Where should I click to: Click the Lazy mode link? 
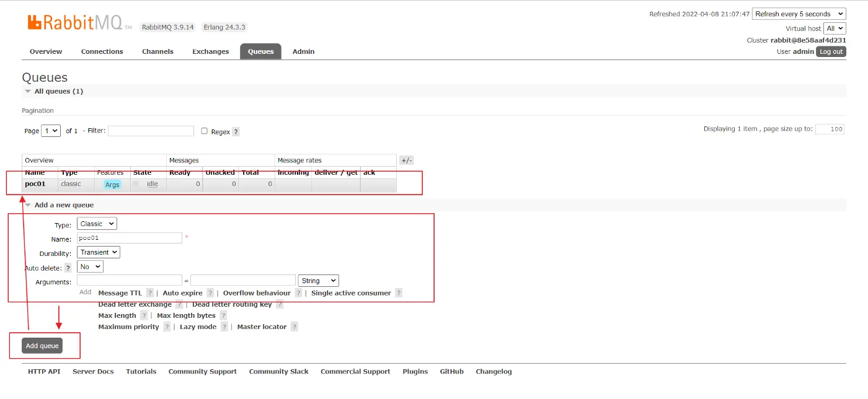198,327
